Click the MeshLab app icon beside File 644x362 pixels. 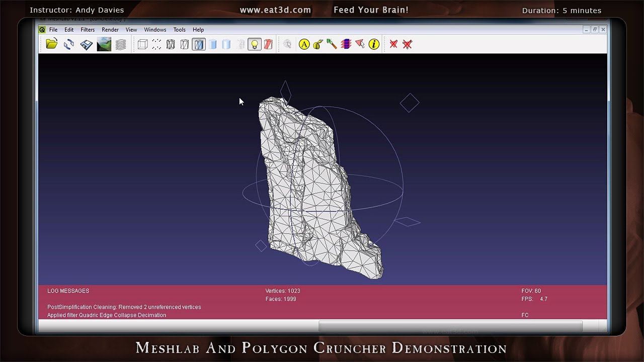click(42, 30)
